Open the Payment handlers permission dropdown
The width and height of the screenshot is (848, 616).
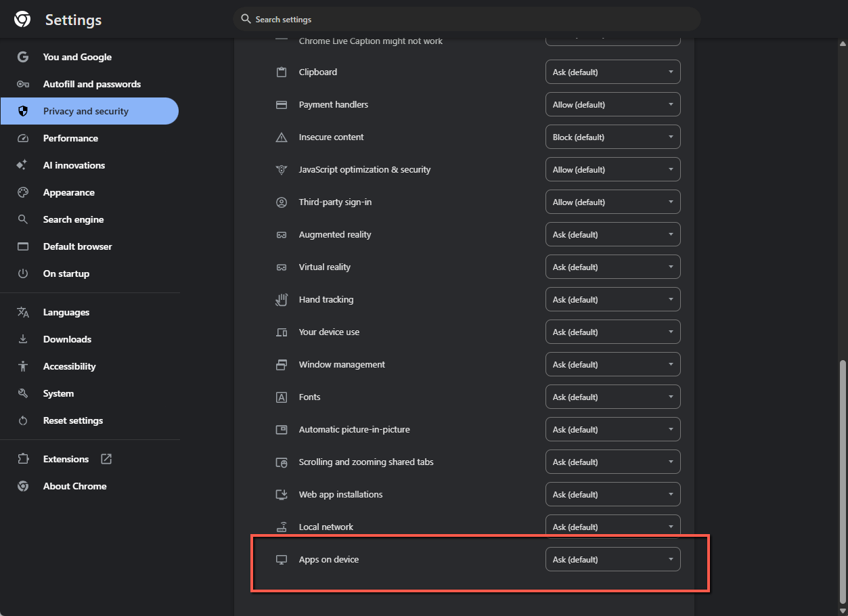pyautogui.click(x=612, y=104)
